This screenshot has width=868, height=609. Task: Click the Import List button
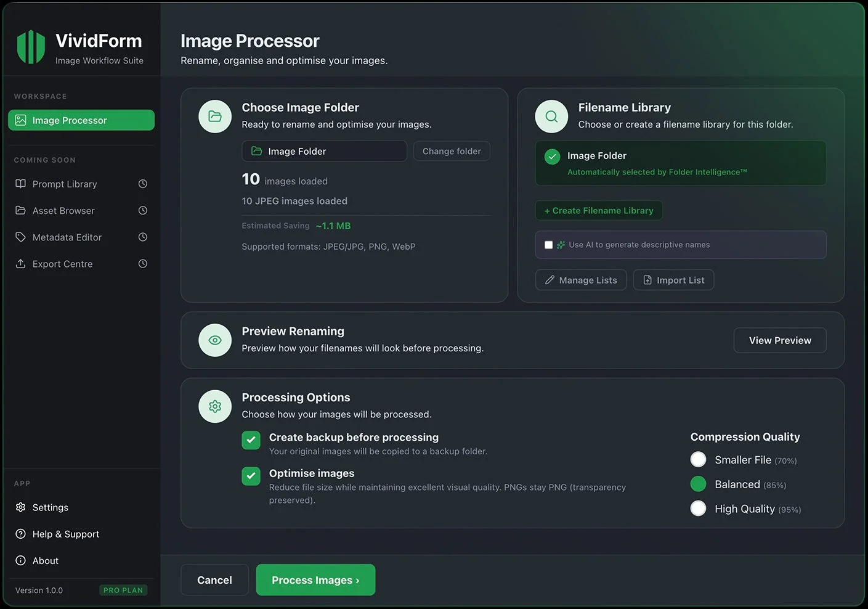coord(673,280)
